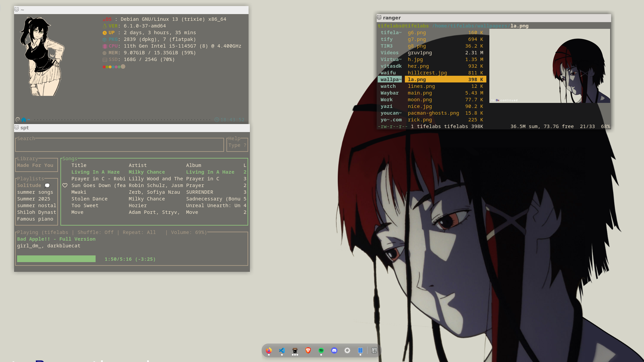Click the CPU chip icon in fastfetch

(105, 46)
